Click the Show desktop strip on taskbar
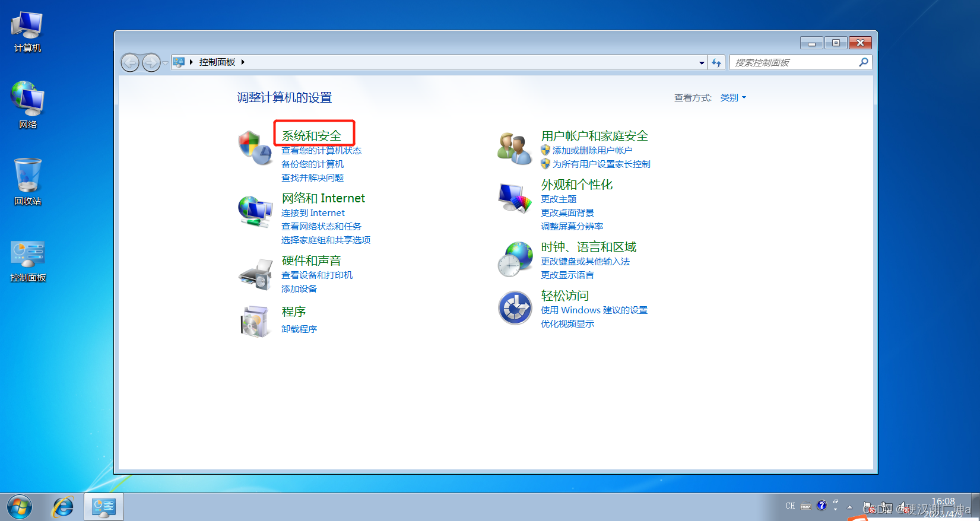 coord(975,507)
